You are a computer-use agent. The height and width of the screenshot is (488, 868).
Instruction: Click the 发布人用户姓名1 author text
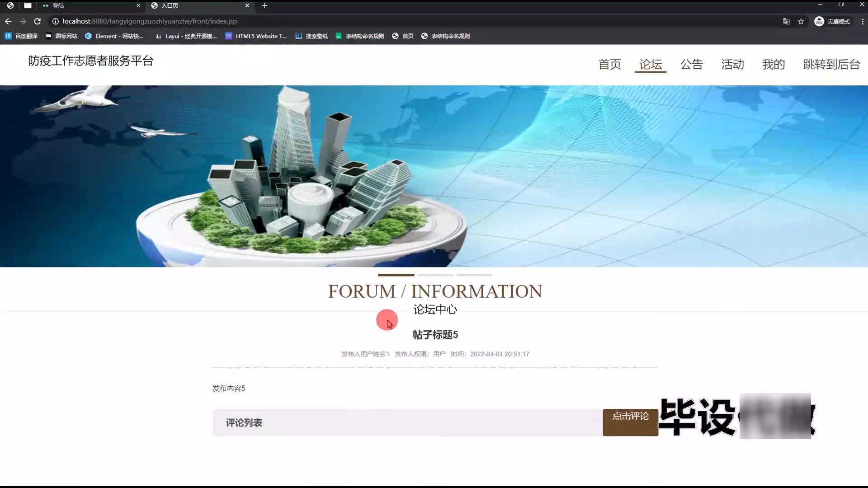[365, 354]
